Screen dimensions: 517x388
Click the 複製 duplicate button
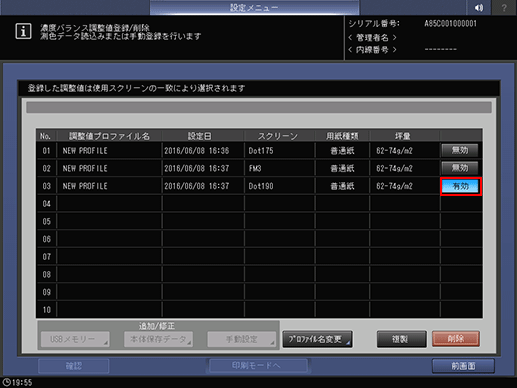coord(401,339)
